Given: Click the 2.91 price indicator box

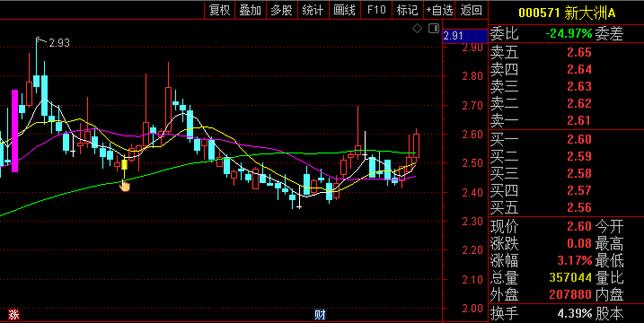Looking at the screenshot, I should 465,36.
